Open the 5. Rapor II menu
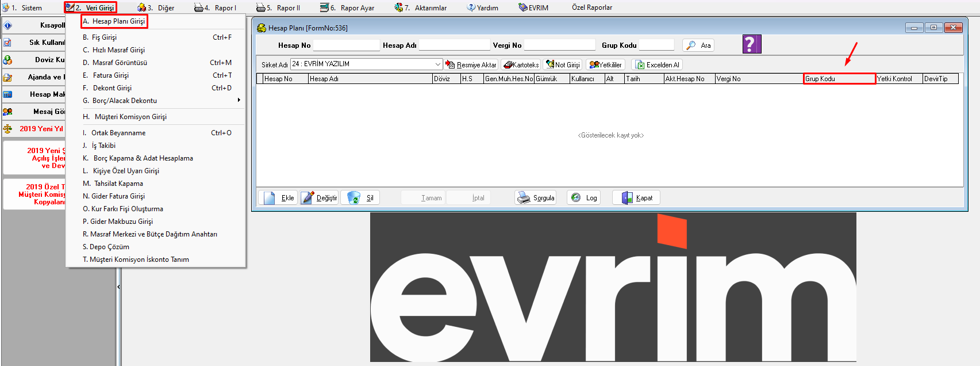Screen dimensions: 980x366 click(x=278, y=7)
